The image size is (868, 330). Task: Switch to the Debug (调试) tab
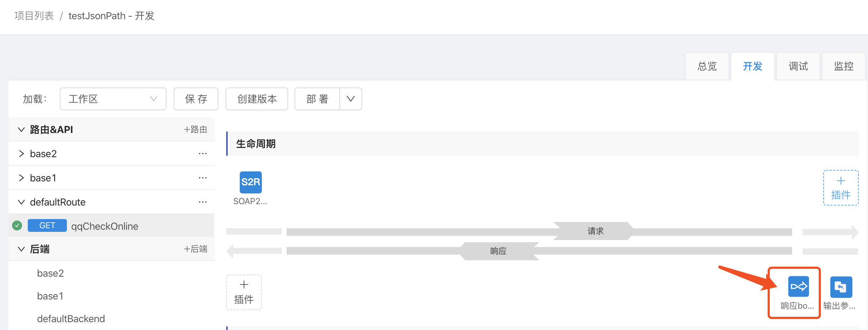pos(798,66)
